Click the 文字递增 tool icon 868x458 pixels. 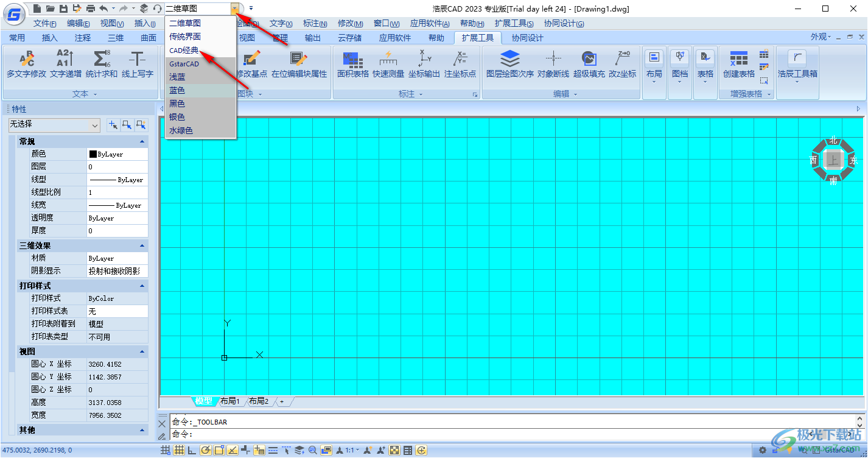point(65,58)
